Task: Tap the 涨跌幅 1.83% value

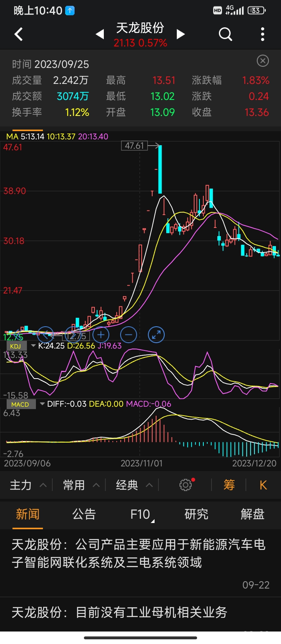Action: 256,80
